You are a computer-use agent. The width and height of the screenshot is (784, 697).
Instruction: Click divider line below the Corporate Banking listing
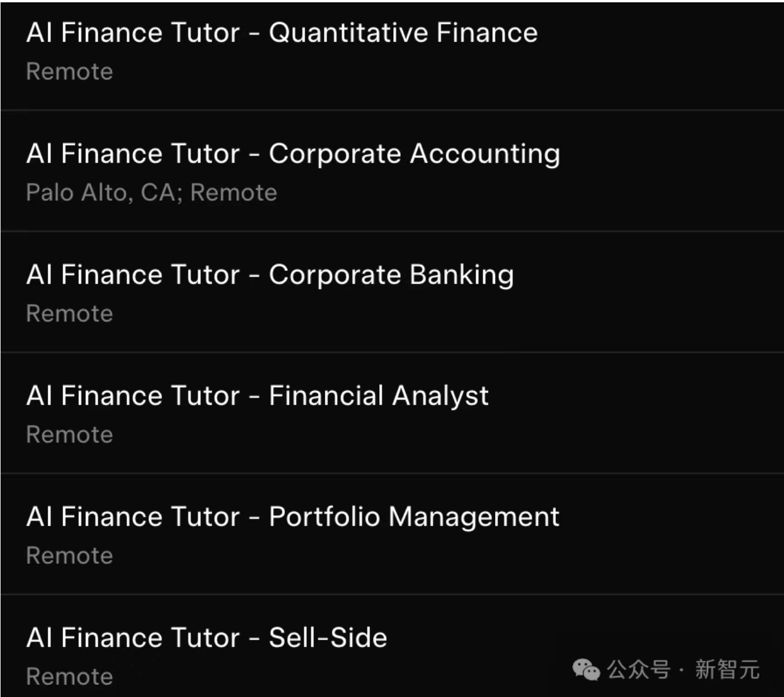click(392, 352)
